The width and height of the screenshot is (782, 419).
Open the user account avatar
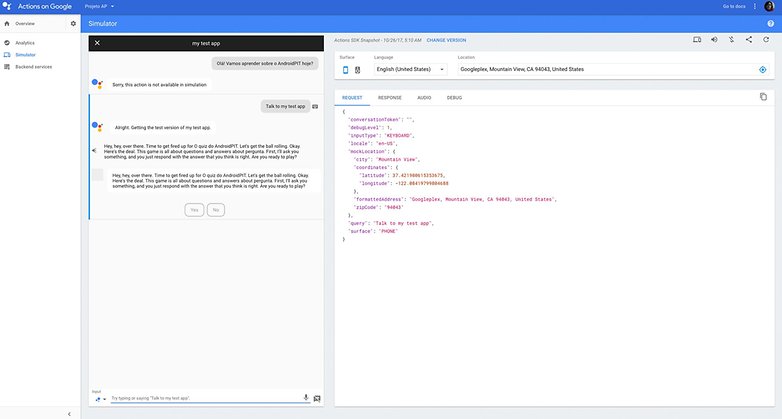pyautogui.click(x=769, y=6)
